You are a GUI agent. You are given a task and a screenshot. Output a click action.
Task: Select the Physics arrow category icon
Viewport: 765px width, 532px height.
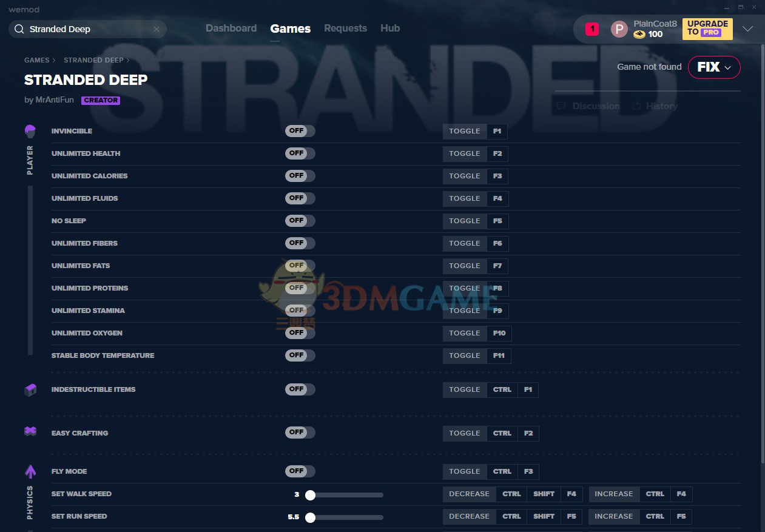pos(30,471)
